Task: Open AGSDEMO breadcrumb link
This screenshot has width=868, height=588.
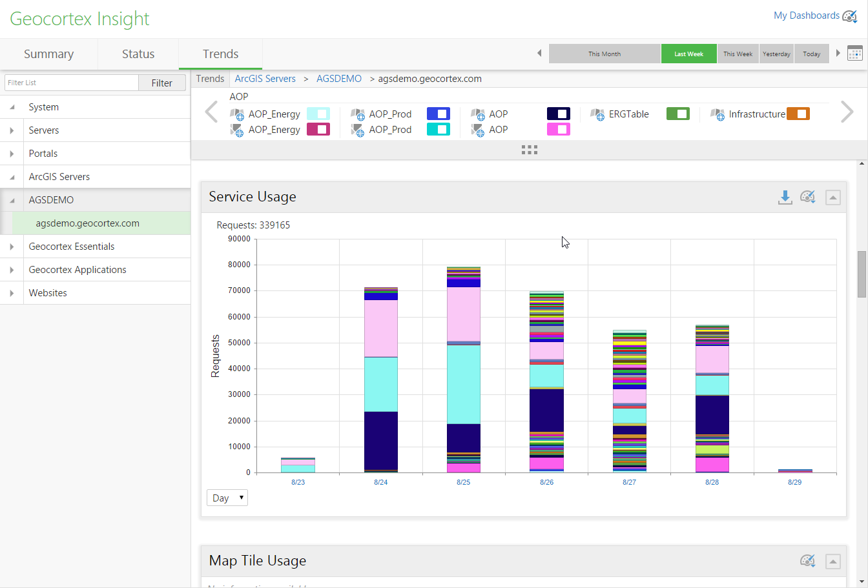Action: point(339,79)
